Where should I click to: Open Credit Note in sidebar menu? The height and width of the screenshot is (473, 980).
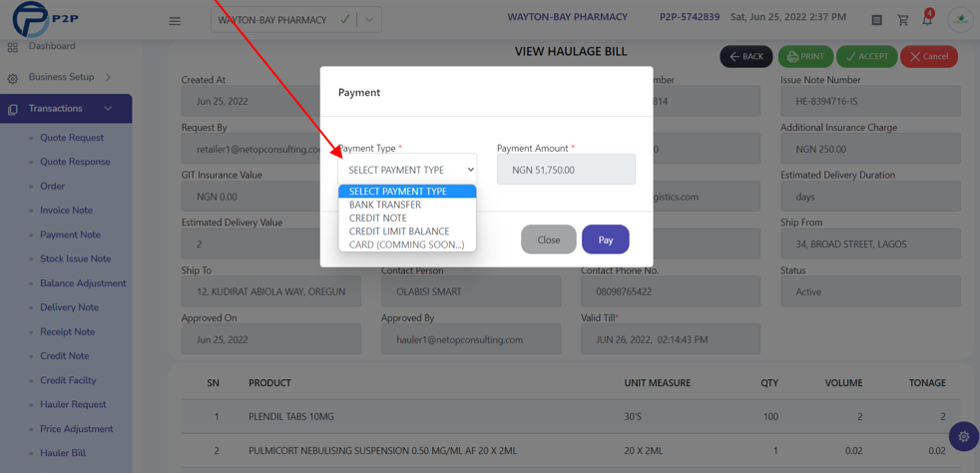pyautogui.click(x=65, y=356)
